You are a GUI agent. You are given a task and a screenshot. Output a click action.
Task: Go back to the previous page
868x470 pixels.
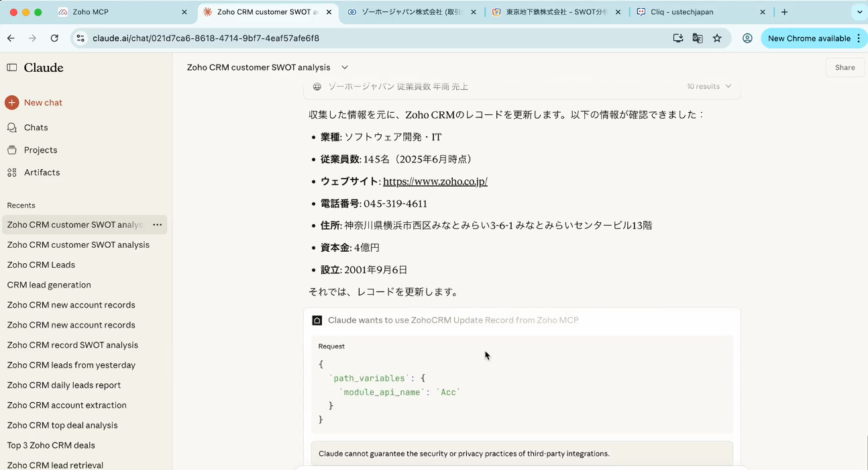pyautogui.click(x=11, y=38)
